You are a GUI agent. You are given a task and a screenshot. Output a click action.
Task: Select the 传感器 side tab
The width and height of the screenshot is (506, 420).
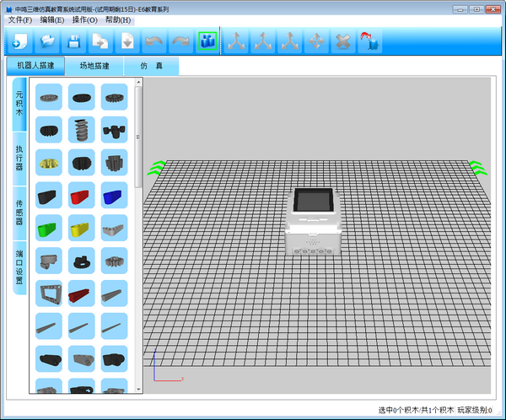pos(19,211)
